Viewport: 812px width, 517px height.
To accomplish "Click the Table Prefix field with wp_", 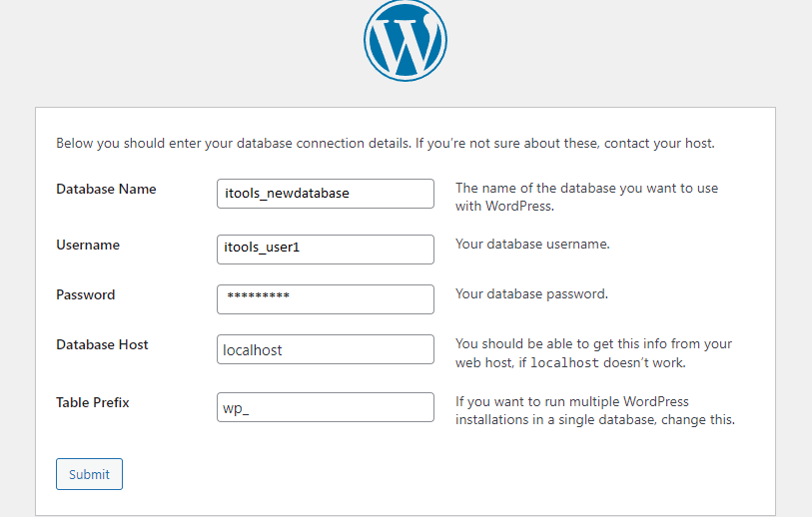I will tap(326, 407).
